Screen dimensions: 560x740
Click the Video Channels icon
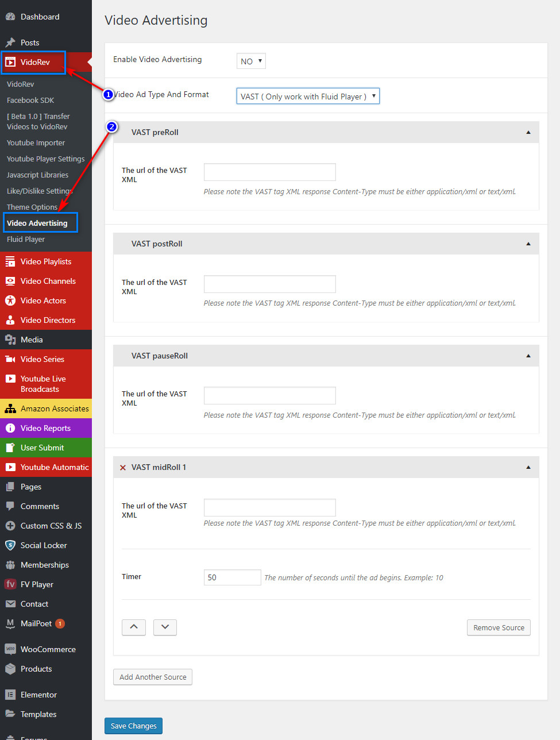pos(10,281)
